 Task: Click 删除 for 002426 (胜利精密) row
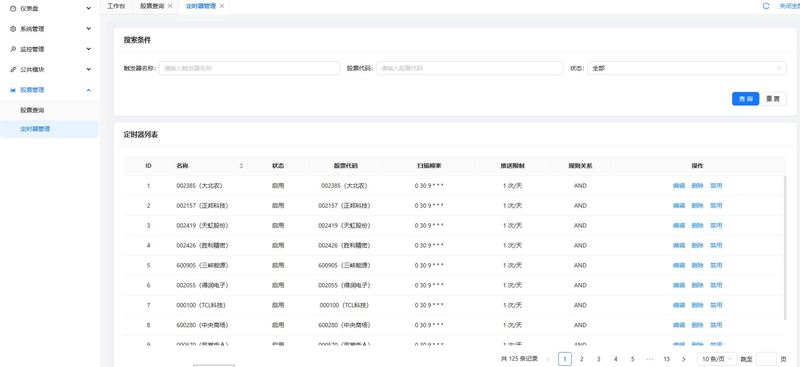point(697,246)
